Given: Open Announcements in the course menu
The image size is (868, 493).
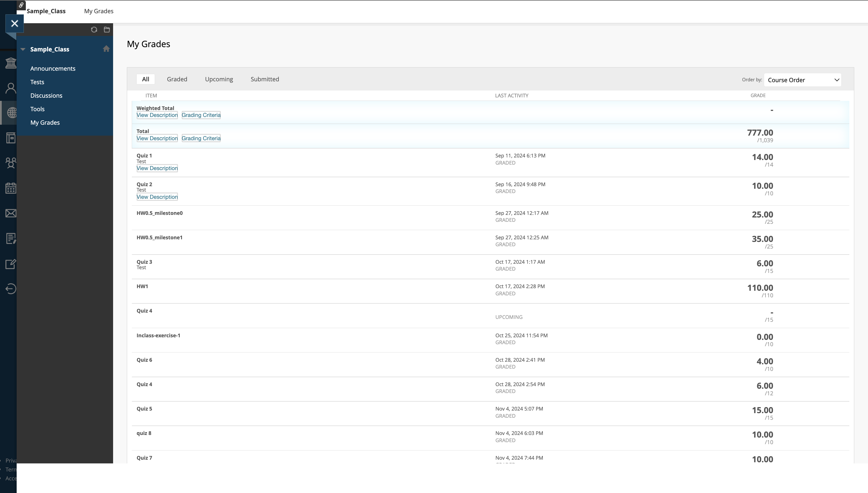Looking at the screenshot, I should [53, 68].
